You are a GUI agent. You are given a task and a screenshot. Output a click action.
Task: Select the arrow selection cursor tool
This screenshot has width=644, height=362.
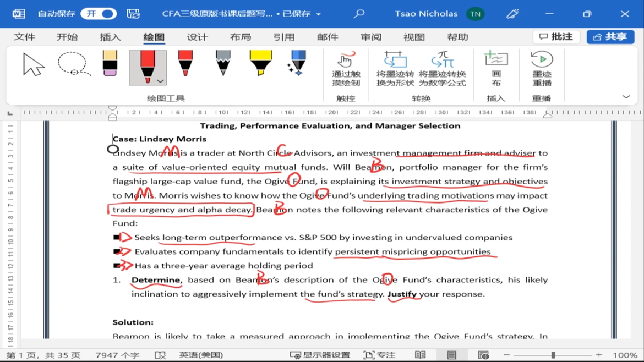click(33, 65)
